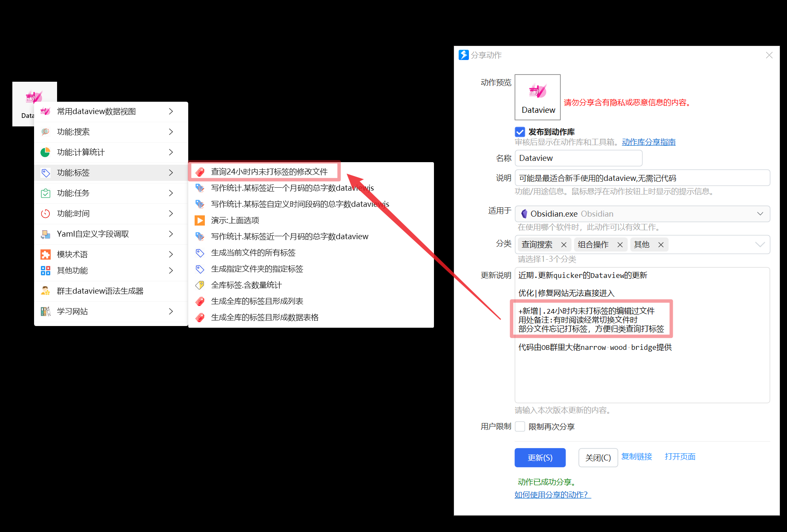Click the 其他功能 grid icon

[45, 271]
